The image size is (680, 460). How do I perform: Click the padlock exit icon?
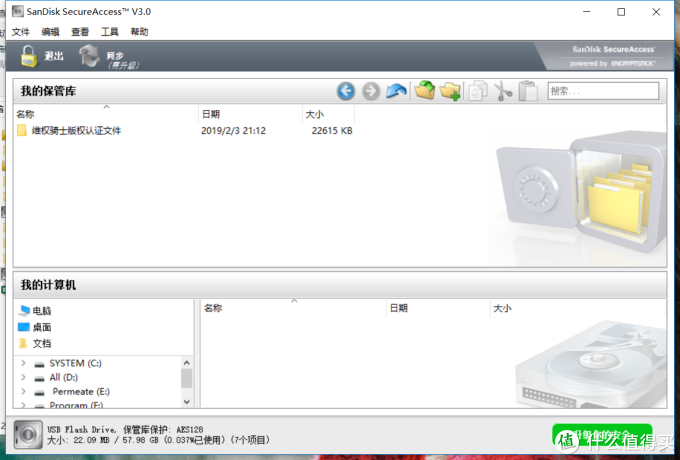click(29, 56)
